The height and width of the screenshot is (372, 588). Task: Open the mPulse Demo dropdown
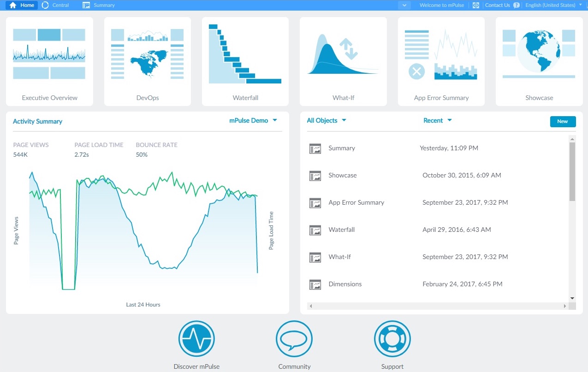(252, 120)
